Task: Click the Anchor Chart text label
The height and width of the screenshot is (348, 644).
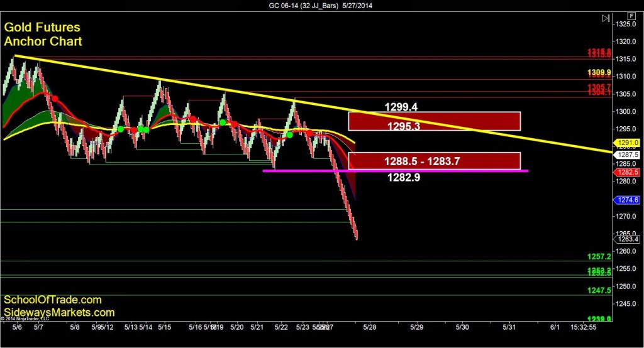Action: pos(43,41)
